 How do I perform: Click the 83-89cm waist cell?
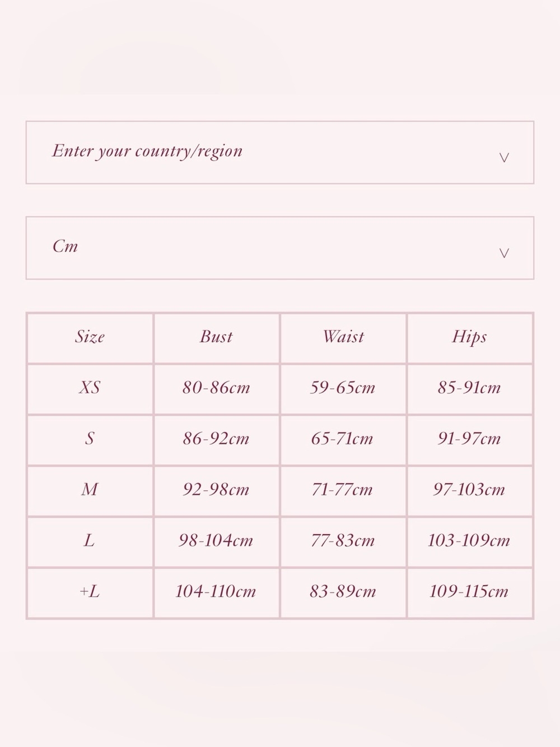[x=343, y=591]
